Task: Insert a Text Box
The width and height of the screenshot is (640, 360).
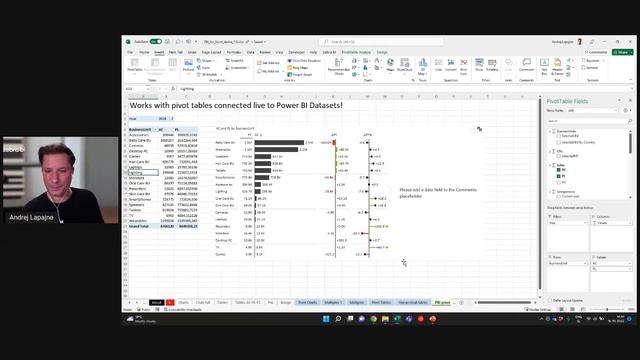Action: [x=544, y=66]
